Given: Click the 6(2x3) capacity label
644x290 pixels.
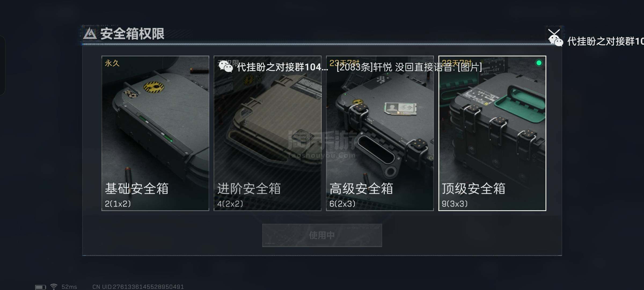Looking at the screenshot, I should click(x=342, y=204).
